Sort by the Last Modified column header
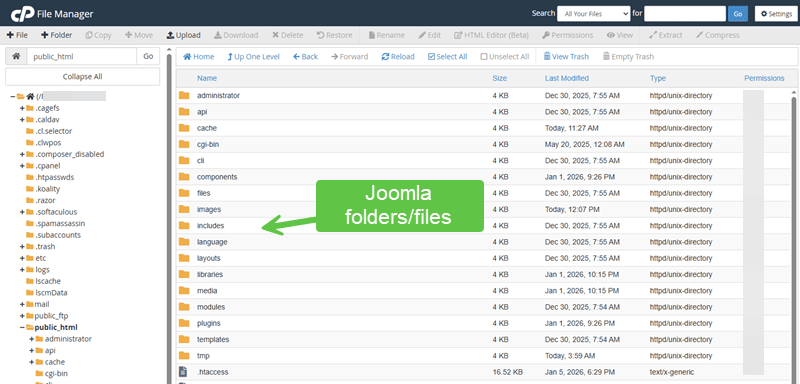This screenshot has height=384, width=800. coord(566,78)
